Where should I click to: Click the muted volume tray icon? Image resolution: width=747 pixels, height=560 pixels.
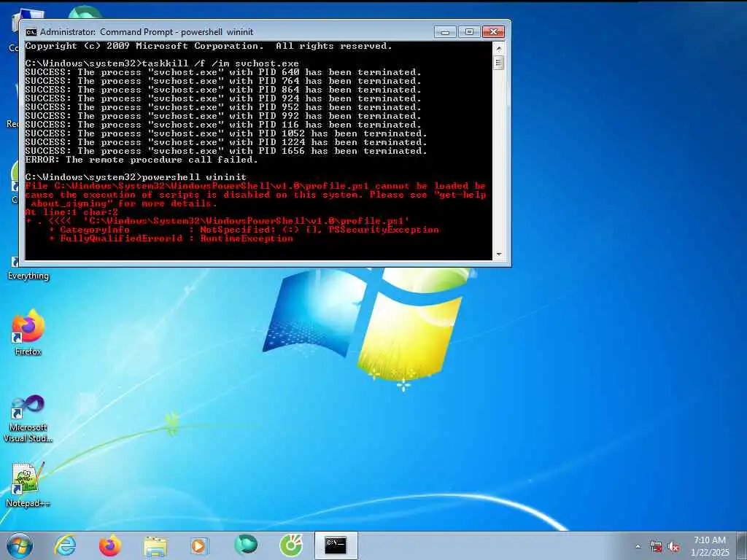point(673,547)
